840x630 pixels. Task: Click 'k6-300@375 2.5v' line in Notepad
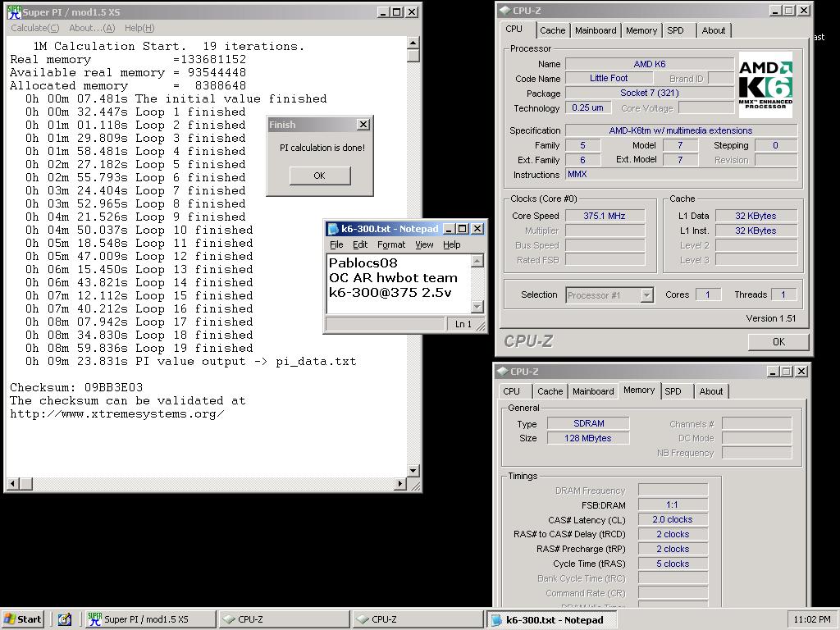390,293
